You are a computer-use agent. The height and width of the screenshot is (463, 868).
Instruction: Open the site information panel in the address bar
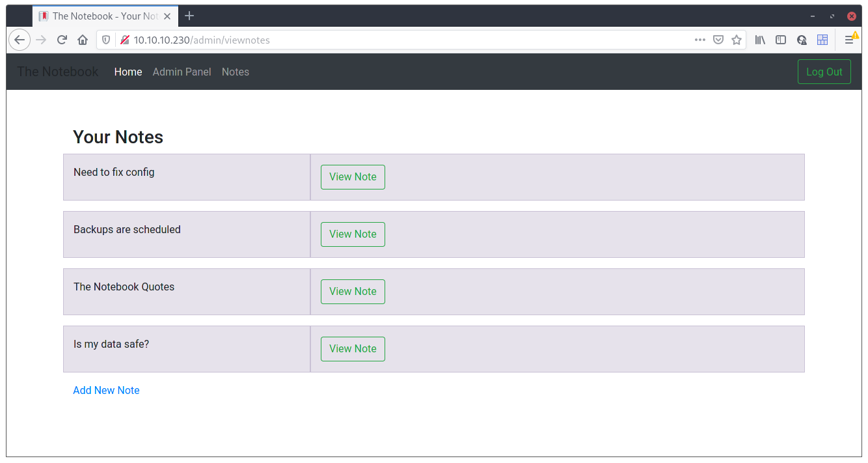124,40
